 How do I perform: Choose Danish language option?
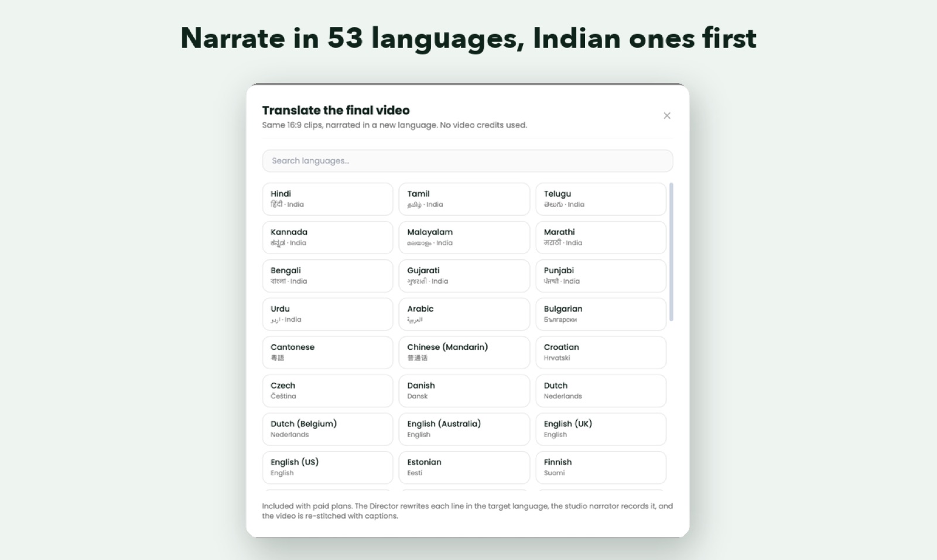coord(464,390)
